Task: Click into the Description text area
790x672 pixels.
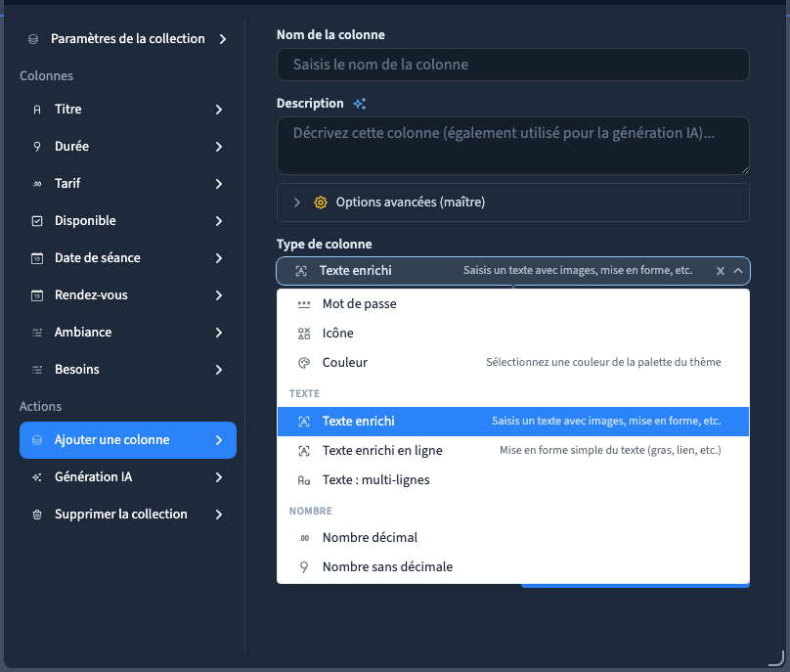Action: point(513,146)
